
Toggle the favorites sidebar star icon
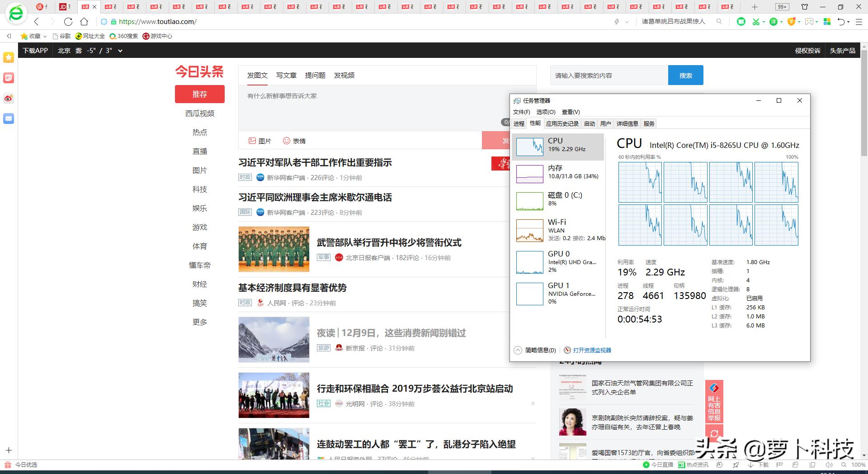coord(9,57)
